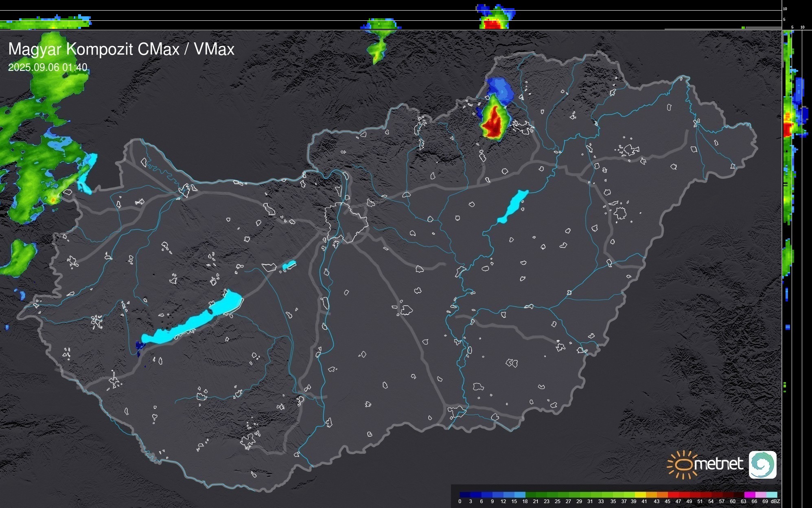Screen dimensions: 812x508
Task: Click the green echo north of the border
Action: point(377,49)
